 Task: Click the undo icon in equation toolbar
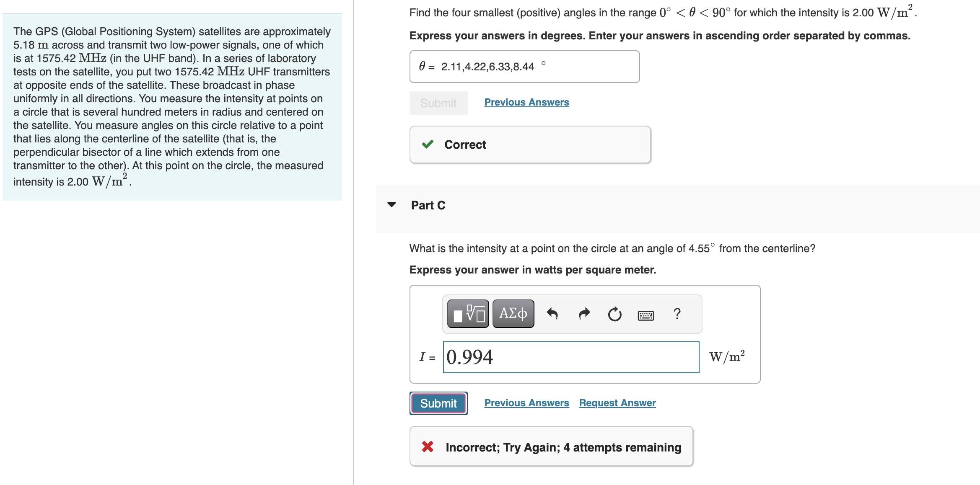point(552,313)
